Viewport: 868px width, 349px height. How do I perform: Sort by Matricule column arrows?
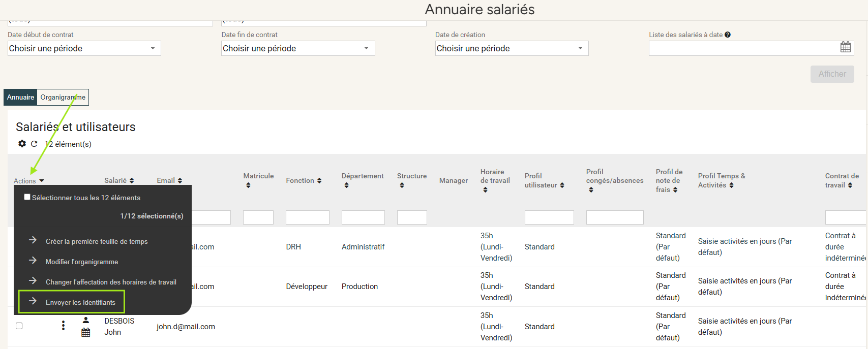click(248, 185)
